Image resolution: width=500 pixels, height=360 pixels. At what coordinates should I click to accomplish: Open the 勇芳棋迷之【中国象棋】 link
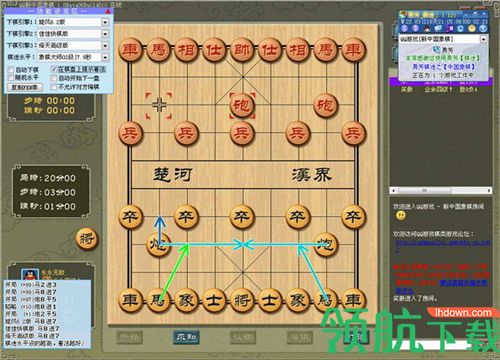coord(444,67)
